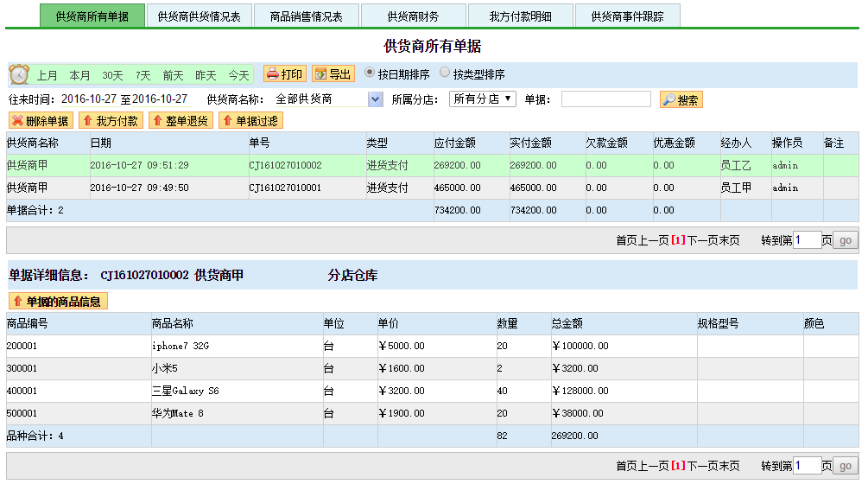Select 按类型排序 radio option
868x484 pixels.
tap(446, 73)
